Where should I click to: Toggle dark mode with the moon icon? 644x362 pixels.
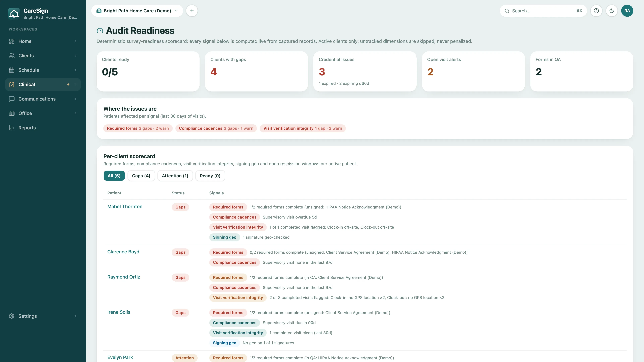click(x=612, y=11)
